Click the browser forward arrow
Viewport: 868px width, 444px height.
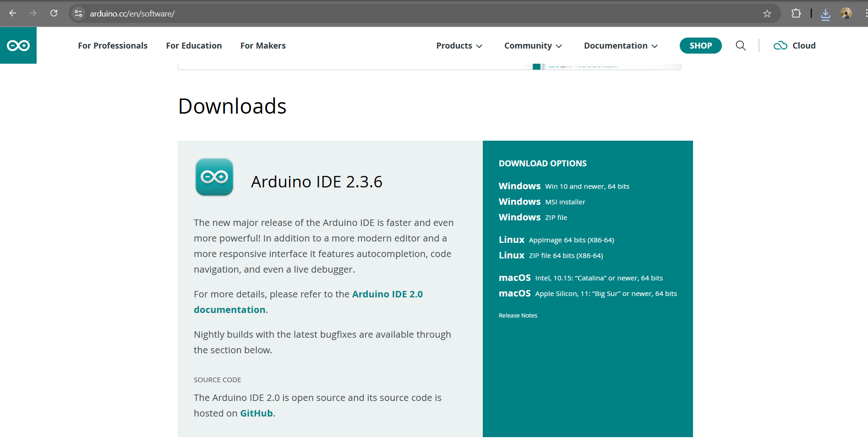point(33,13)
